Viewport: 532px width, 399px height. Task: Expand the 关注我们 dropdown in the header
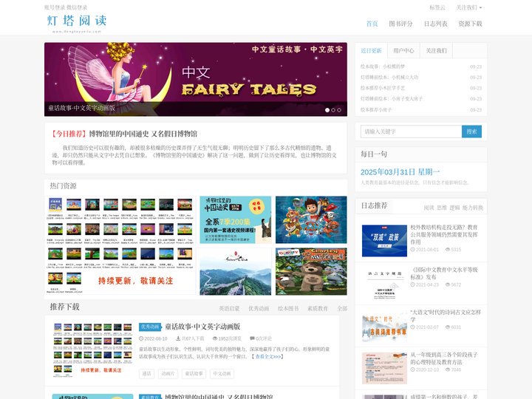coord(469,7)
